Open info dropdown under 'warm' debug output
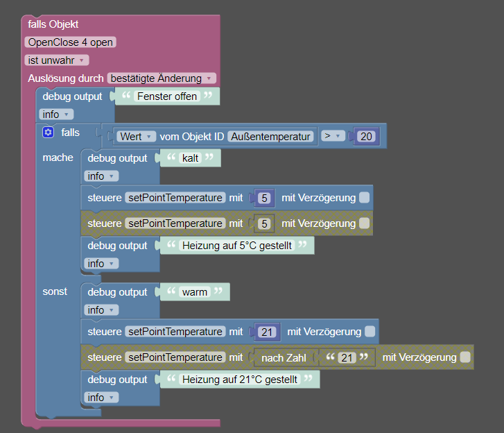The width and height of the screenshot is (504, 433). 101,309
